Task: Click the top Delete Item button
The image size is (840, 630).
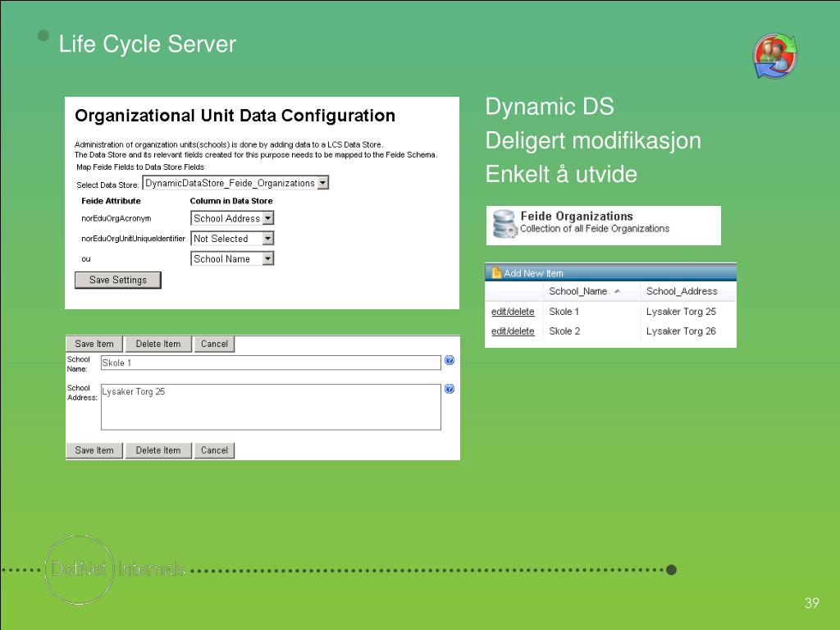Action: [x=158, y=344]
